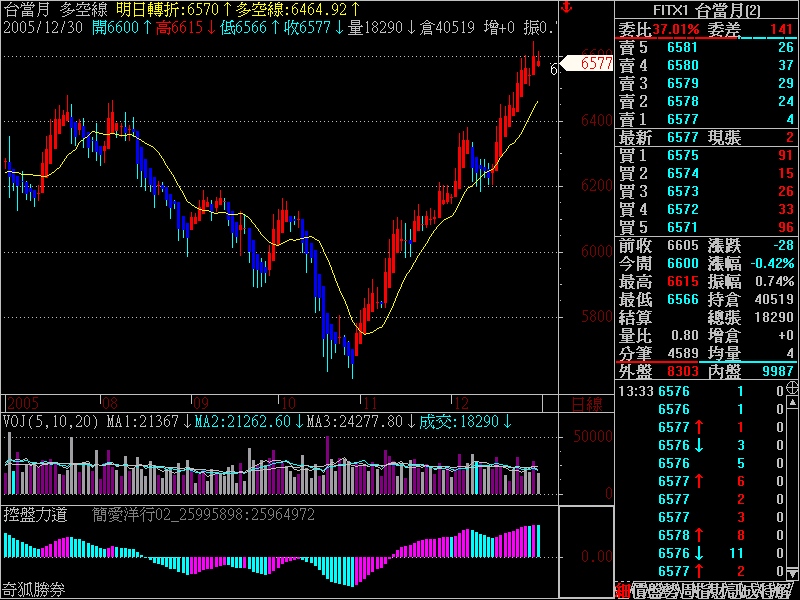Select the 買1 6575 bid row
Viewport: 800px width, 600px height.
tap(706, 155)
